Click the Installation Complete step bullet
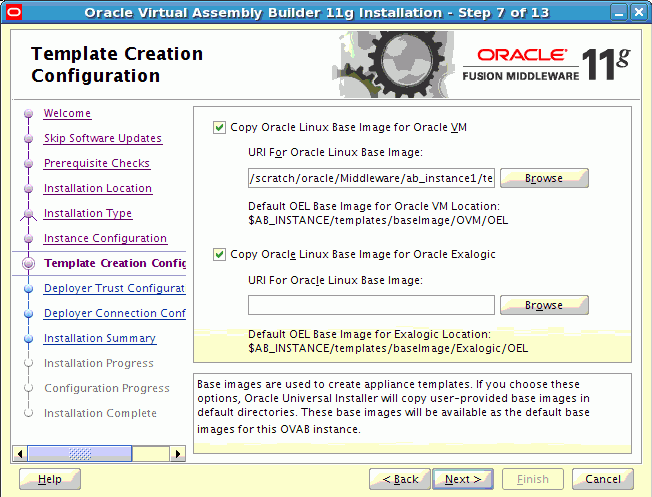 tap(28, 413)
